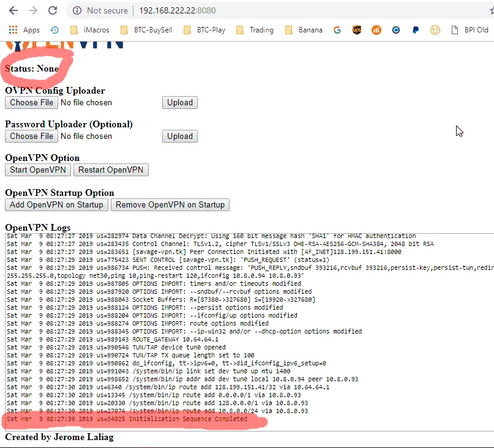The width and height of the screenshot is (494, 448).
Task: Click the SENT CONTROL PUSH_REQUEST log line
Action: coord(168,259)
